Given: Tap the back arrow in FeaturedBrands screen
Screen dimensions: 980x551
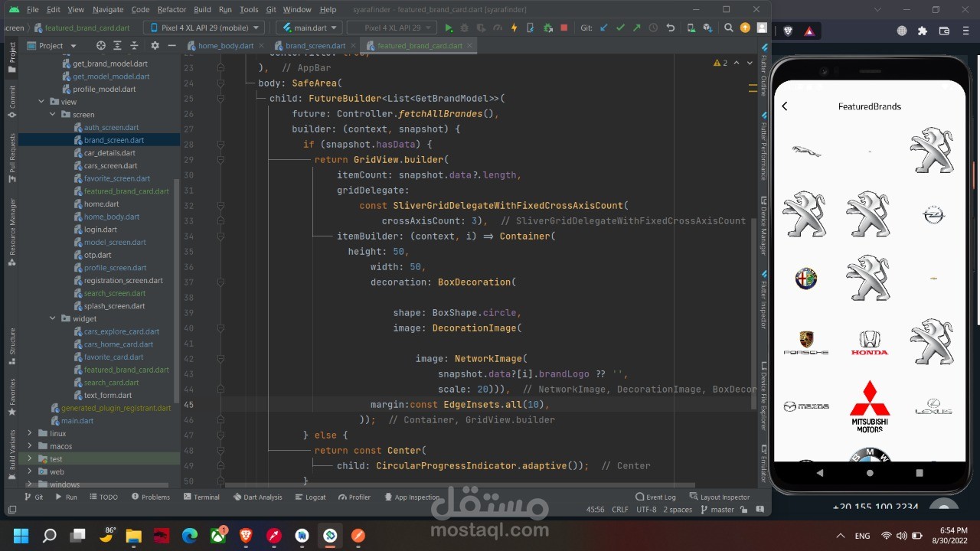Looking at the screenshot, I should pos(785,106).
